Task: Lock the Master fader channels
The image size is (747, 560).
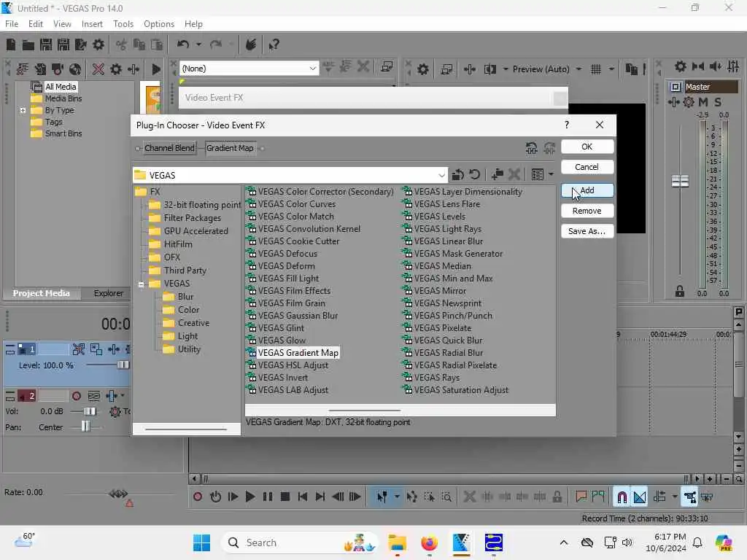Action: point(680,291)
